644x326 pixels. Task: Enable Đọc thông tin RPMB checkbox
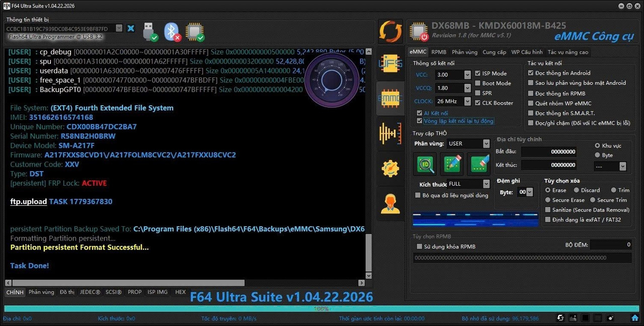[x=531, y=93]
